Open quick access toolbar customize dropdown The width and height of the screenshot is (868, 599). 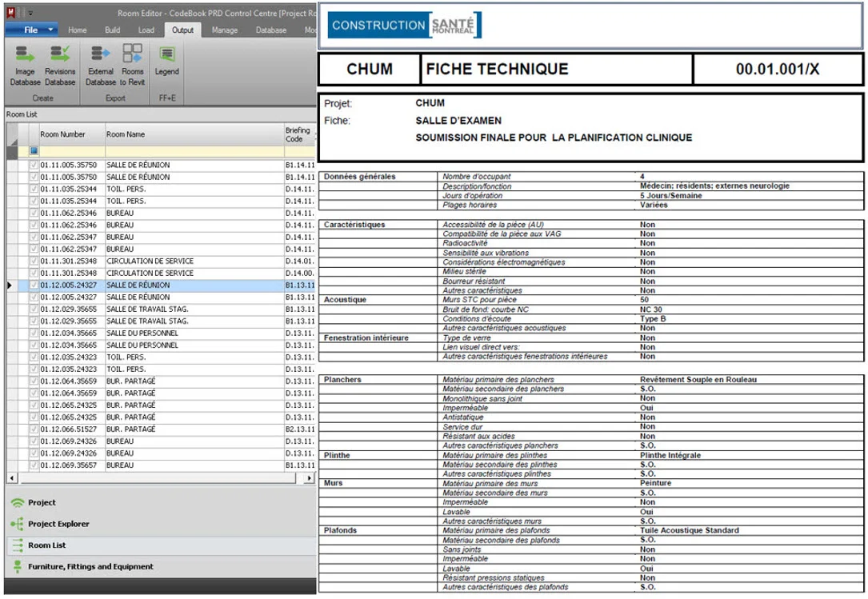tap(30, 12)
